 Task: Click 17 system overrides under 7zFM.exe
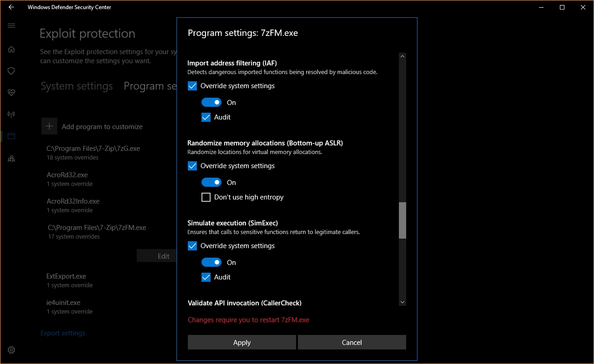tap(74, 237)
